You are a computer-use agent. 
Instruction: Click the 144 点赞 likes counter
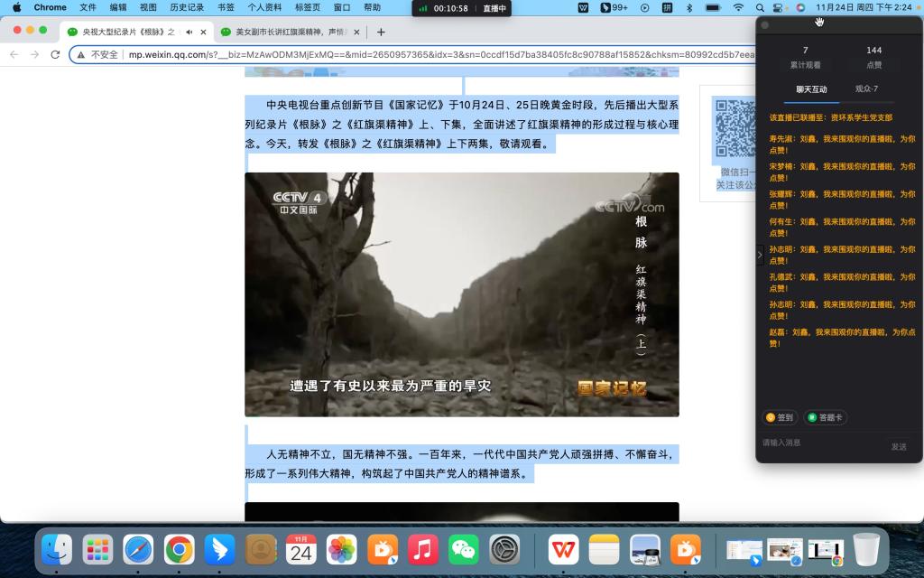pos(873,57)
